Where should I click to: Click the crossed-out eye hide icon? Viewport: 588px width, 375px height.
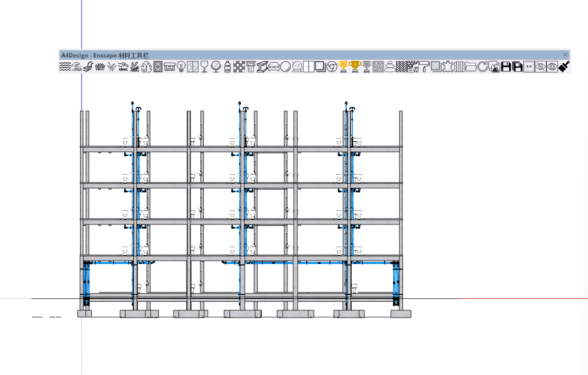[x=541, y=67]
